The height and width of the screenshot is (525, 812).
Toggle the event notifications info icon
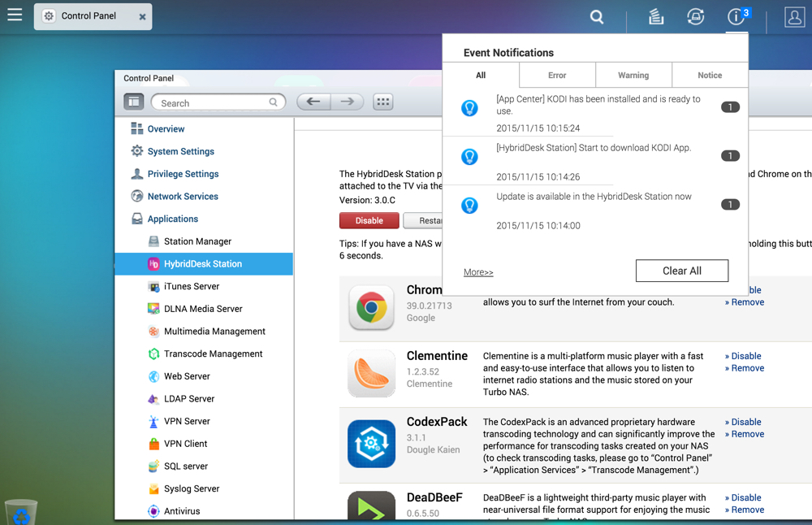pos(737,16)
